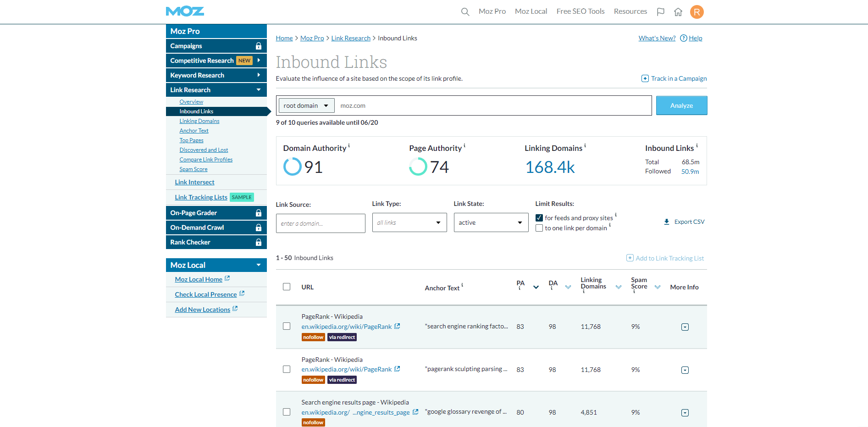Click external link icon next to Moz Local Home

pyautogui.click(x=227, y=278)
